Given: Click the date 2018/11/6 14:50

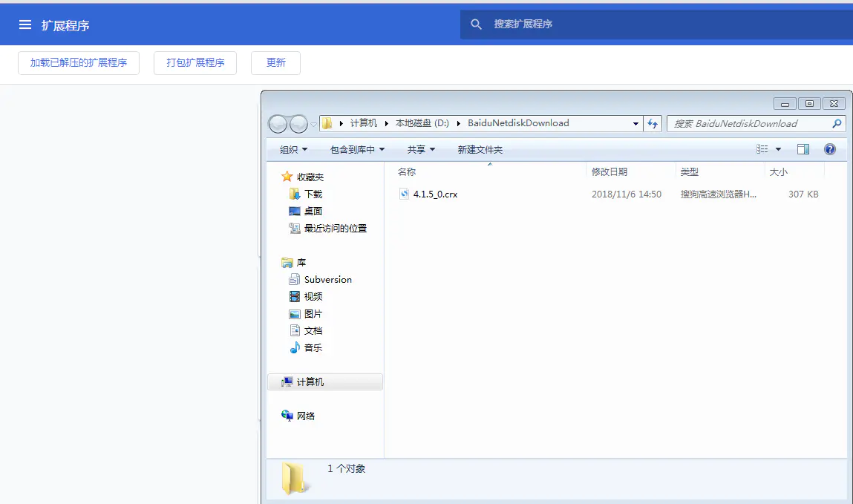Looking at the screenshot, I should tap(627, 194).
